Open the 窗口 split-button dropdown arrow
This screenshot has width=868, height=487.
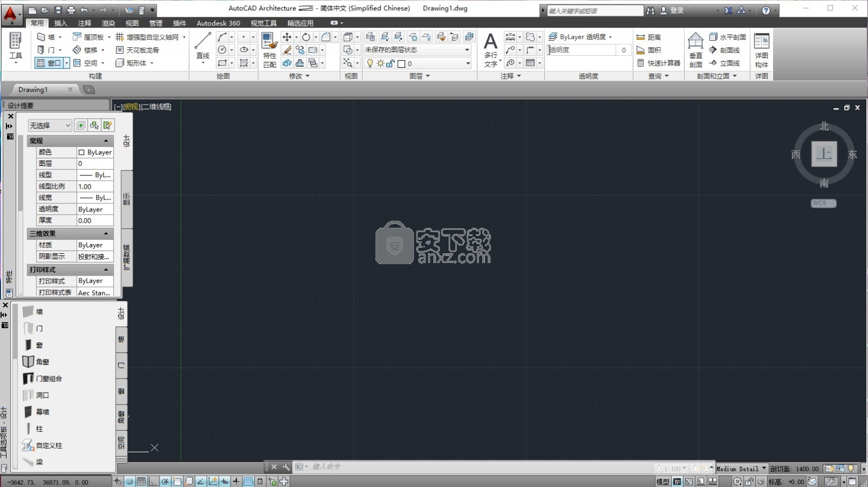point(67,63)
